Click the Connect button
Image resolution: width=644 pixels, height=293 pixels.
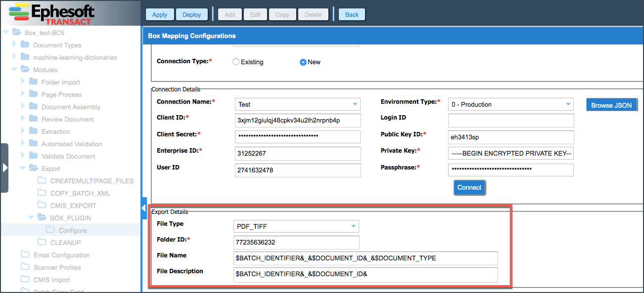pos(469,187)
